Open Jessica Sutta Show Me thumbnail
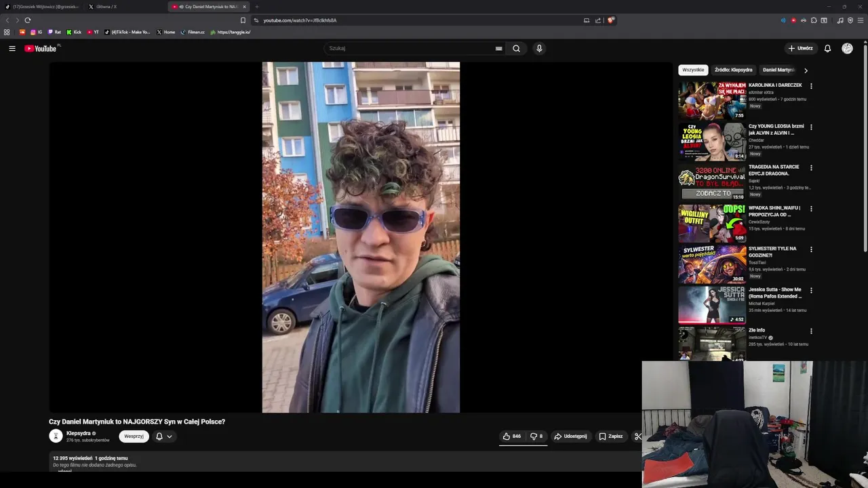This screenshot has height=488, width=868. (712, 304)
